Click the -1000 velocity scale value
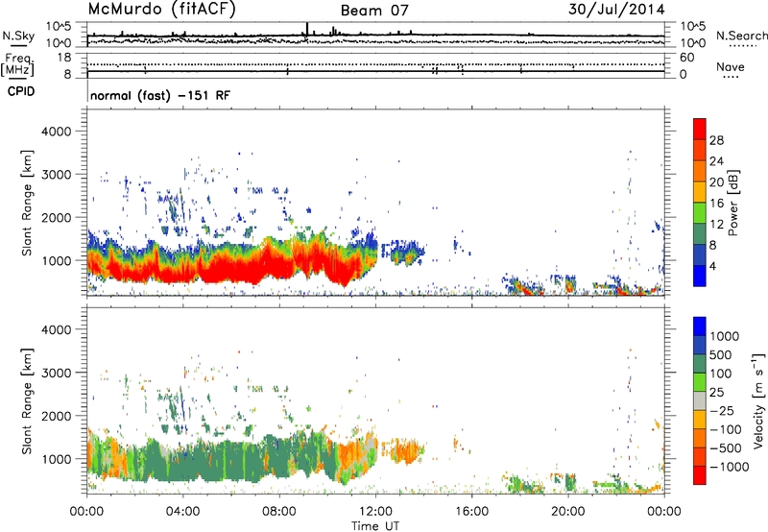The image size is (768, 532). 730,467
